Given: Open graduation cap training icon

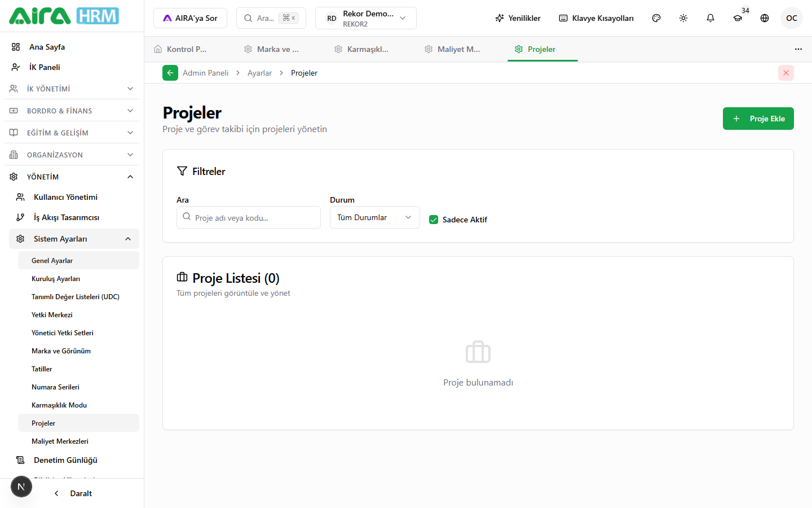Looking at the screenshot, I should pos(738,18).
